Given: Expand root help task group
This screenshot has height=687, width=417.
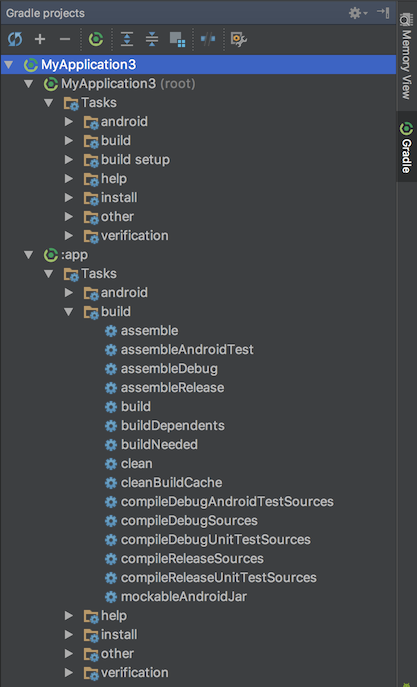Looking at the screenshot, I should pyautogui.click(x=69, y=178).
